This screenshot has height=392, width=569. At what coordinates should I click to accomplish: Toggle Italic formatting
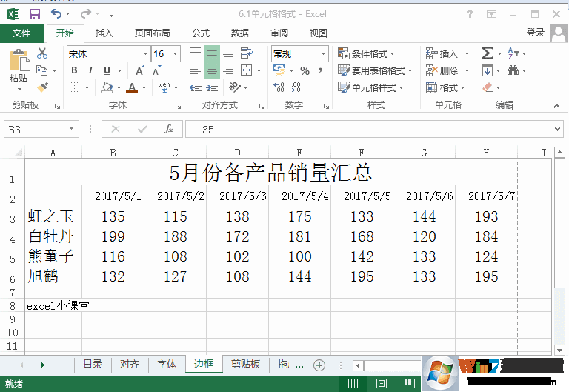click(90, 70)
